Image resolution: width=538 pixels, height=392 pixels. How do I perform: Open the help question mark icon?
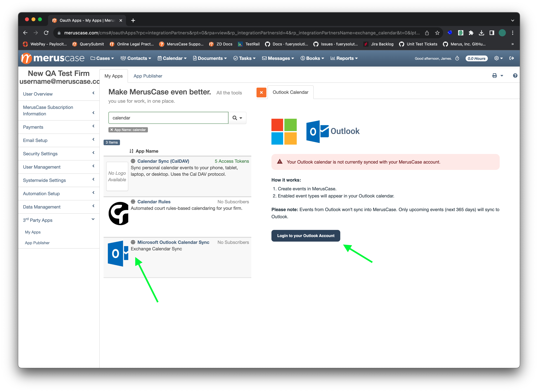(x=515, y=75)
